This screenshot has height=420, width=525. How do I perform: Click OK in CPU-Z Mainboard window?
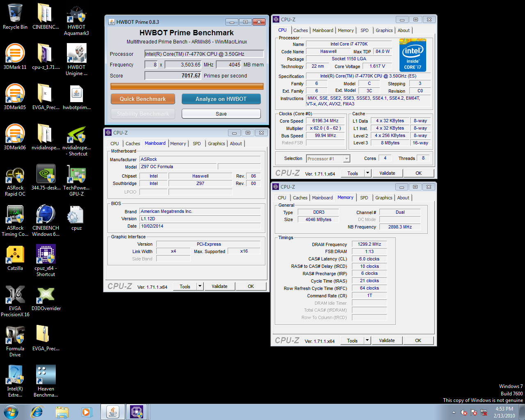[251, 286]
